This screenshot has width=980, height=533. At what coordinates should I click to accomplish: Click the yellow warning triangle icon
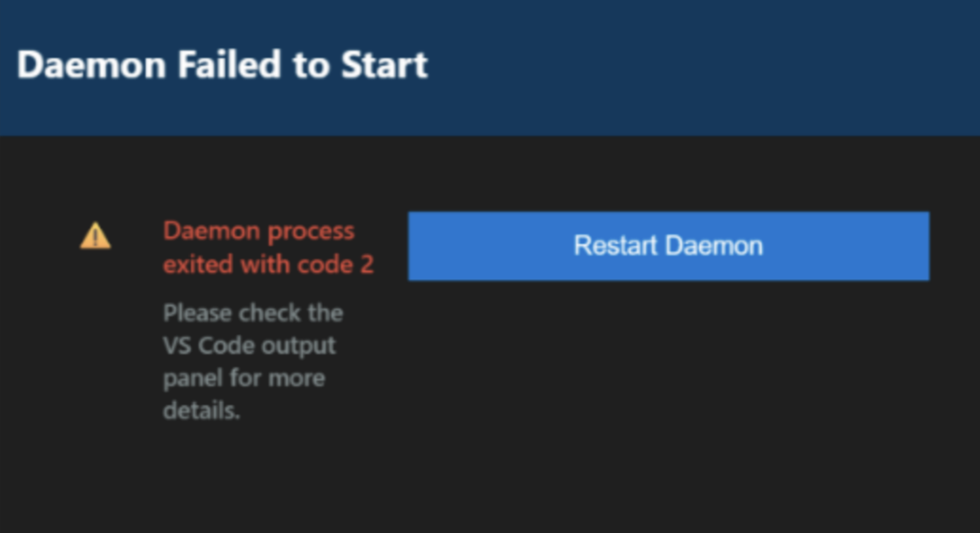[95, 235]
